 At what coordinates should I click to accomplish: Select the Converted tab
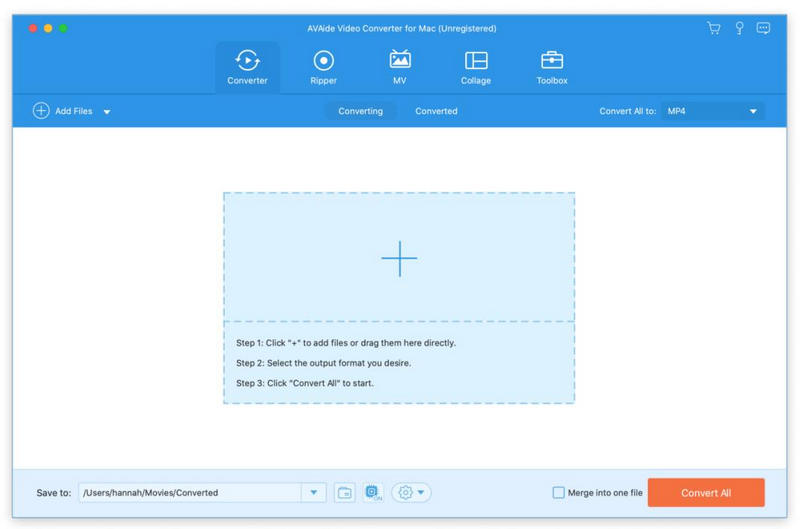coord(436,111)
